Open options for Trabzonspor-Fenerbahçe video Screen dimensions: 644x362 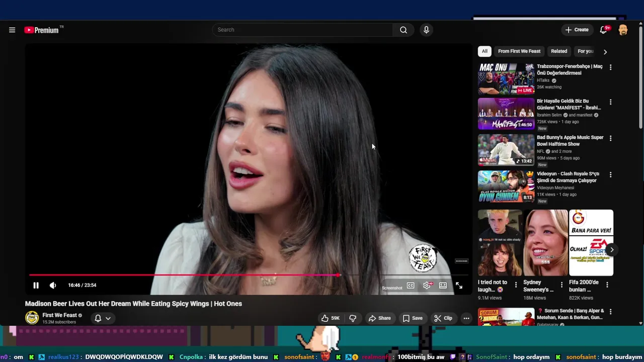click(610, 67)
